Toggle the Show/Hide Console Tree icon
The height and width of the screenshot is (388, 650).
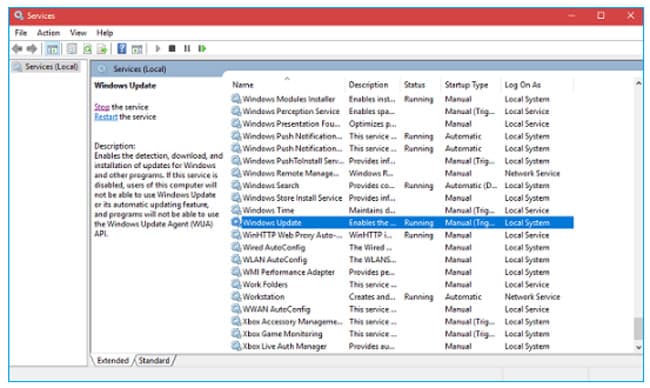click(x=52, y=49)
